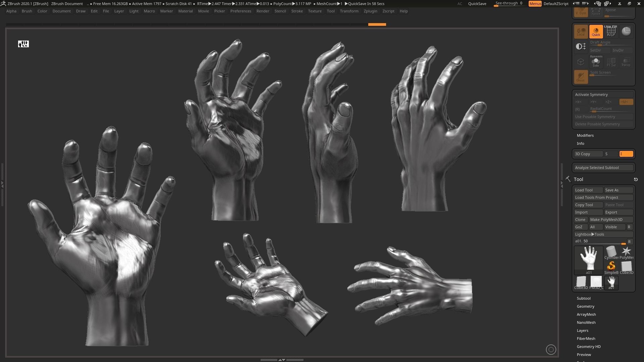Expand the ArrayMesh section
Image resolution: width=644 pixels, height=362 pixels.
(x=586, y=314)
